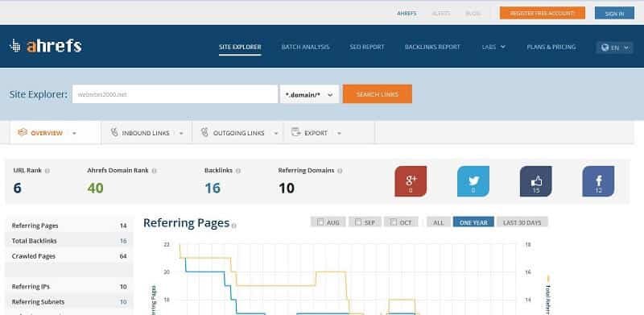The image size is (644, 315).
Task: Click the URL Rank value 6
Action: [x=17, y=188]
